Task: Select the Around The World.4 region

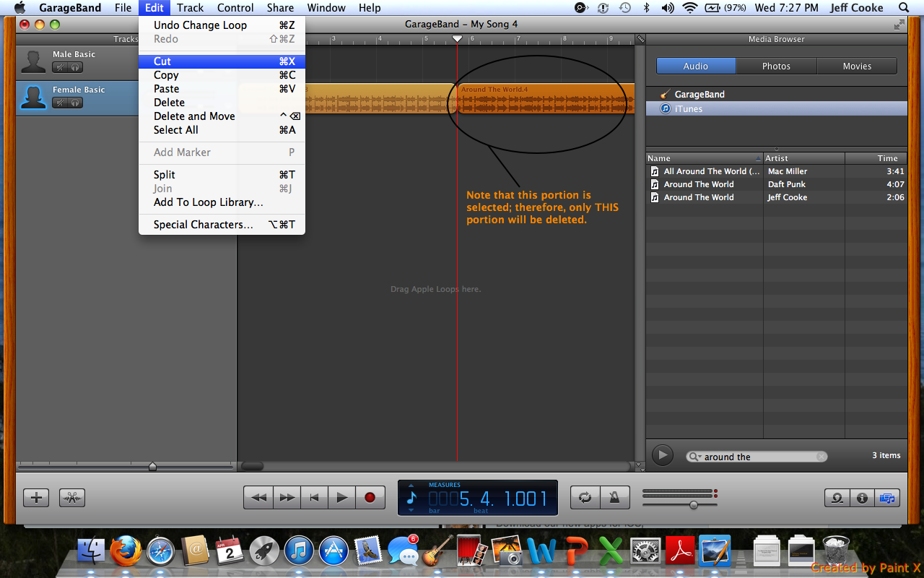Action: point(546,99)
